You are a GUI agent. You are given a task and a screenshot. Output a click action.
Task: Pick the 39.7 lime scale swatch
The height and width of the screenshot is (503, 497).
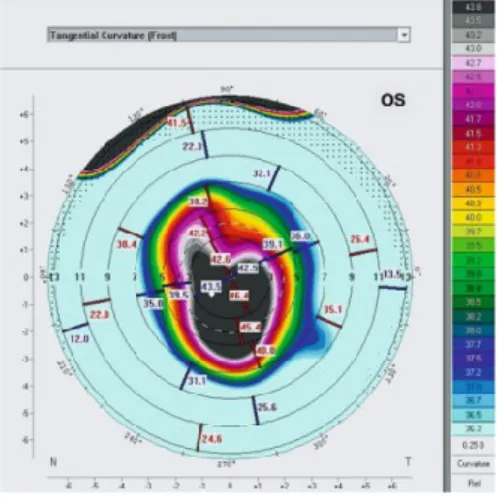[473, 231]
